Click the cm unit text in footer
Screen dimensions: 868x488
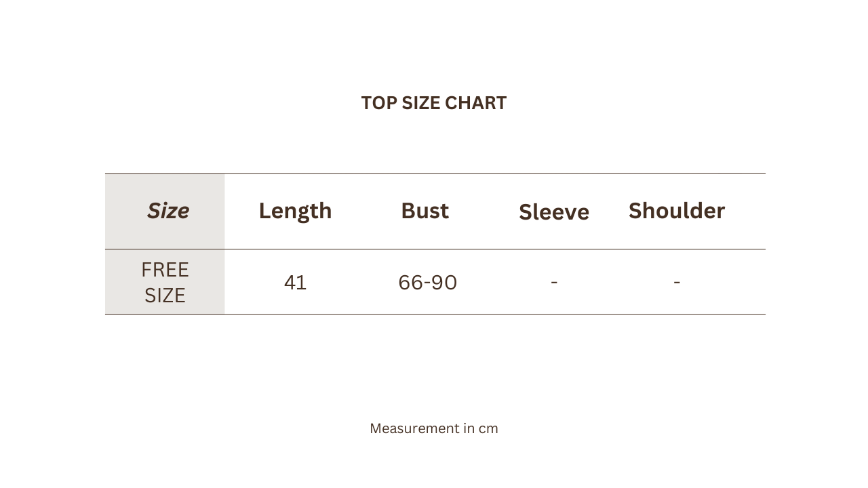pos(488,429)
